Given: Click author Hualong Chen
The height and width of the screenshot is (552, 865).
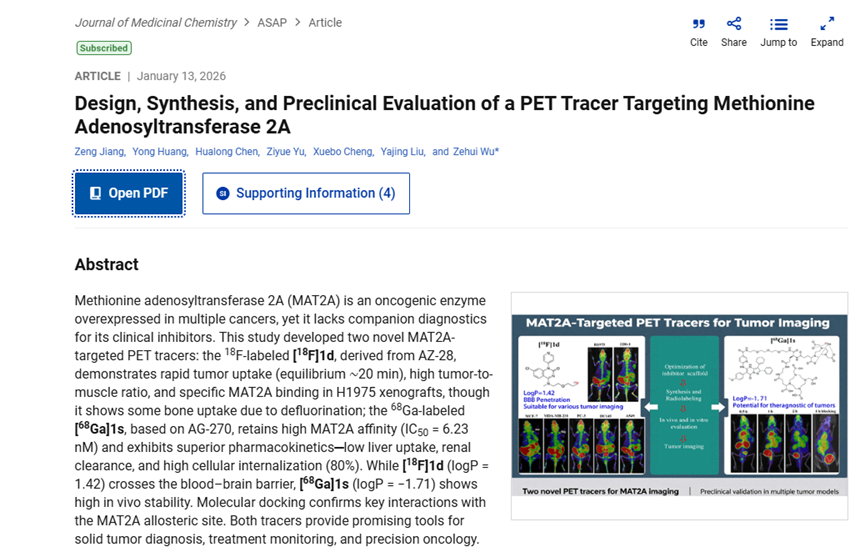Looking at the screenshot, I should point(225,152).
